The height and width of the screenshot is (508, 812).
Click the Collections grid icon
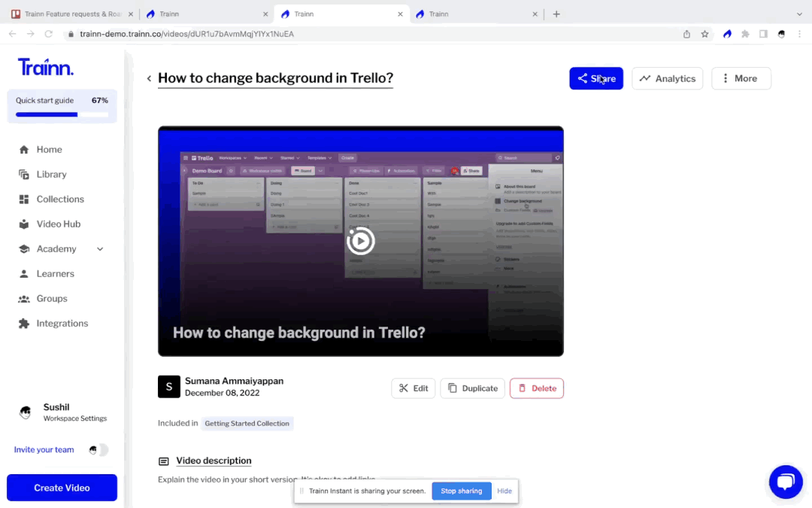(24, 199)
